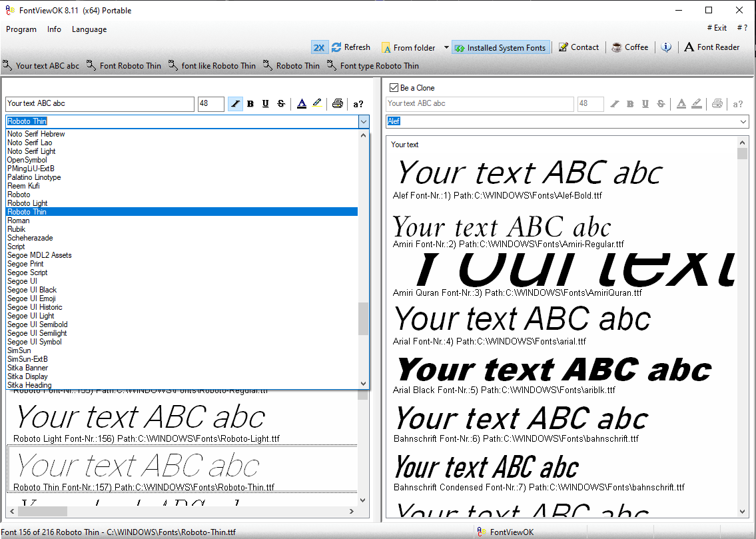Choose font text color in left pane

[302, 104]
